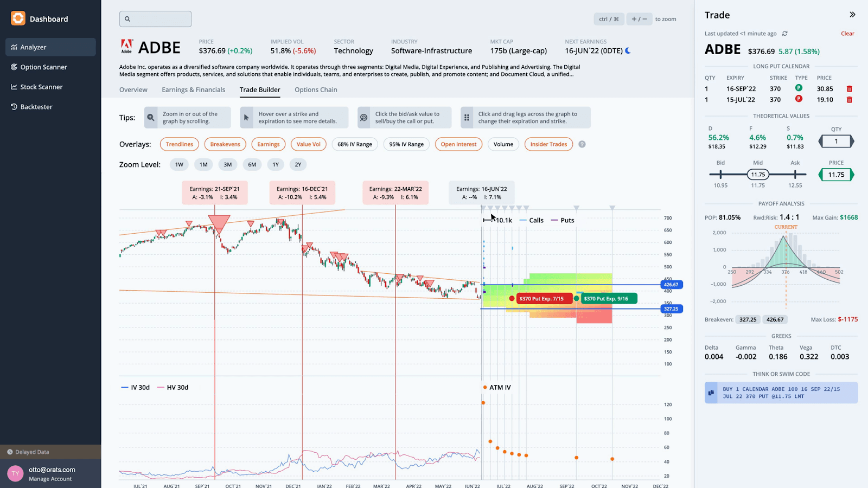Decrease the 11.75 price with left arrow

point(820,175)
